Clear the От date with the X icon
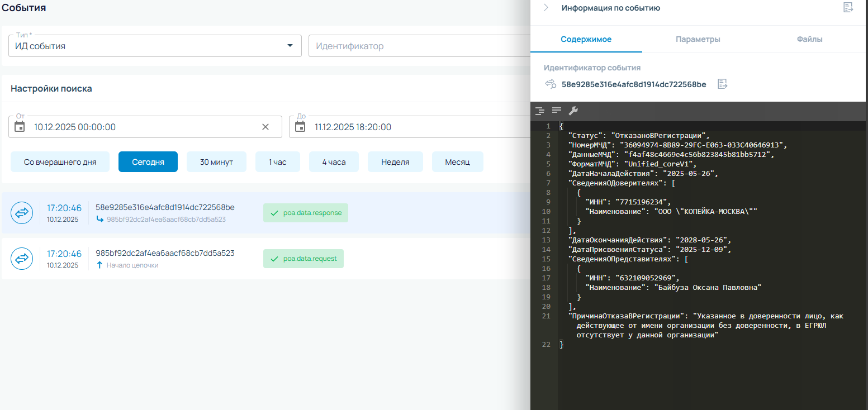868x410 pixels. (x=265, y=127)
